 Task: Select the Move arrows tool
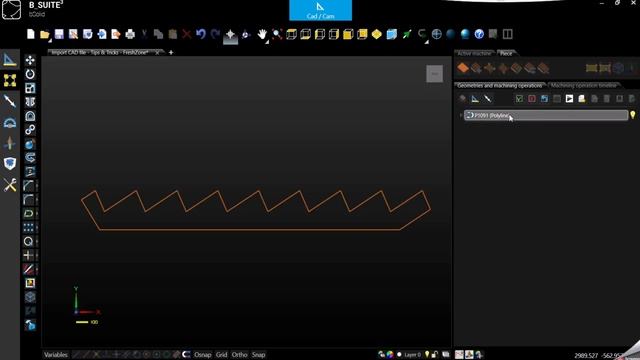click(30, 60)
